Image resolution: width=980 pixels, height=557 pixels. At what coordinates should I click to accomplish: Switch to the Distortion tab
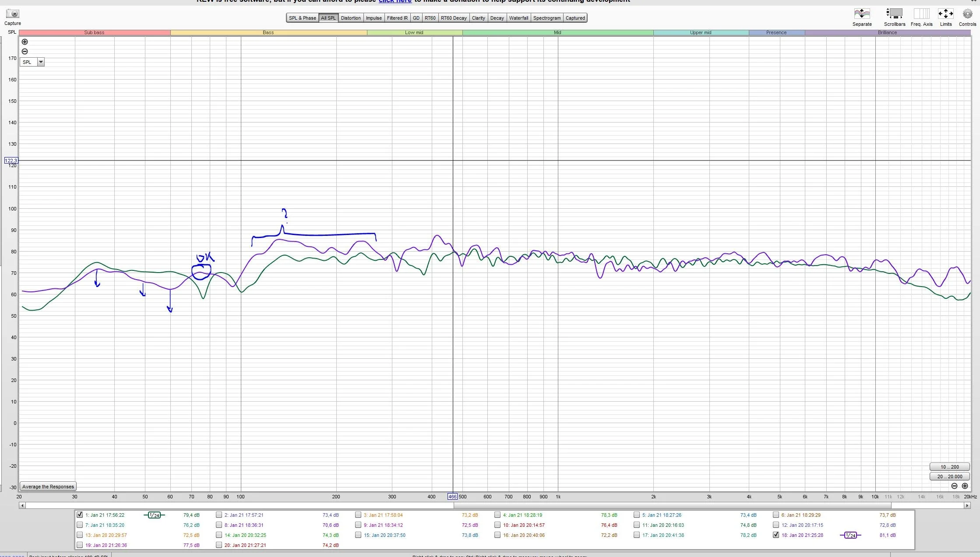click(x=351, y=18)
